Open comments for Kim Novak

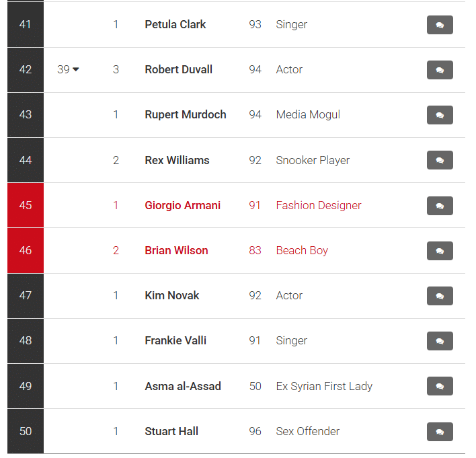(440, 296)
